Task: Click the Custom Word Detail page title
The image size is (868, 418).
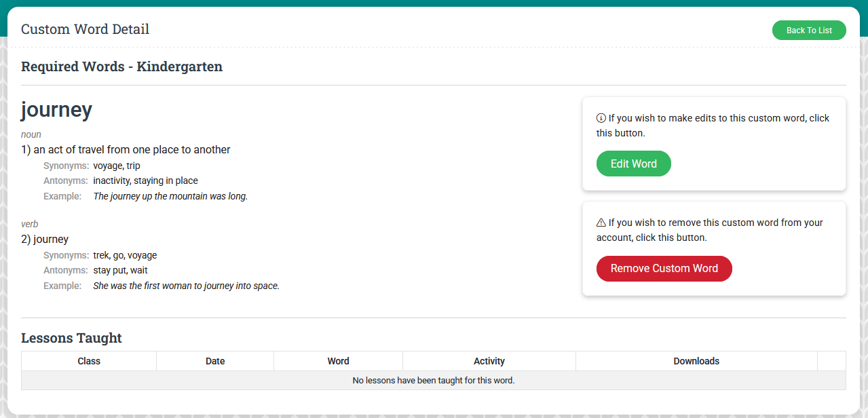Action: 85,29
